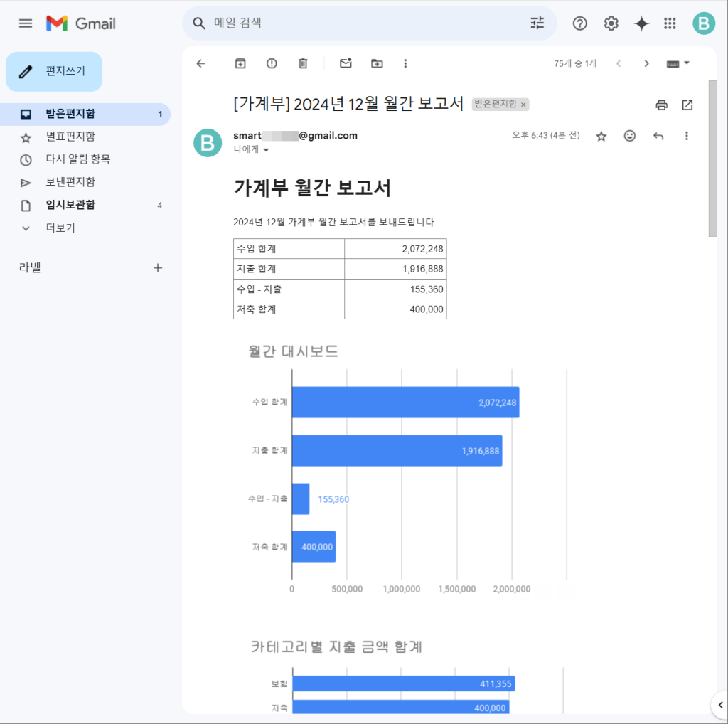
Task: Reply using the reply arrow icon
Action: coord(658,136)
